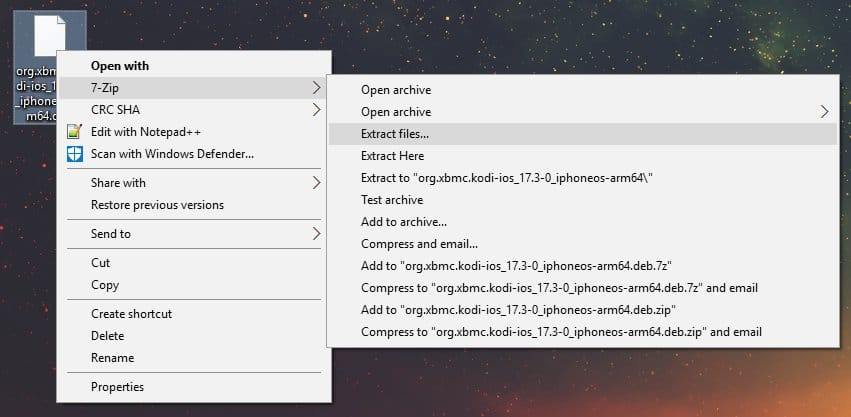Choose Copy from context menu
This screenshot has height=417, width=851.
192,285
